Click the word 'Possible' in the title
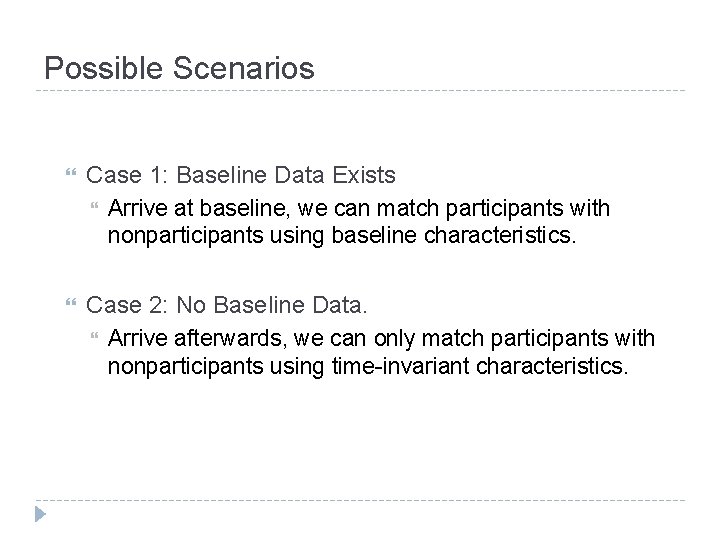The width and height of the screenshot is (720, 540). click(x=97, y=69)
